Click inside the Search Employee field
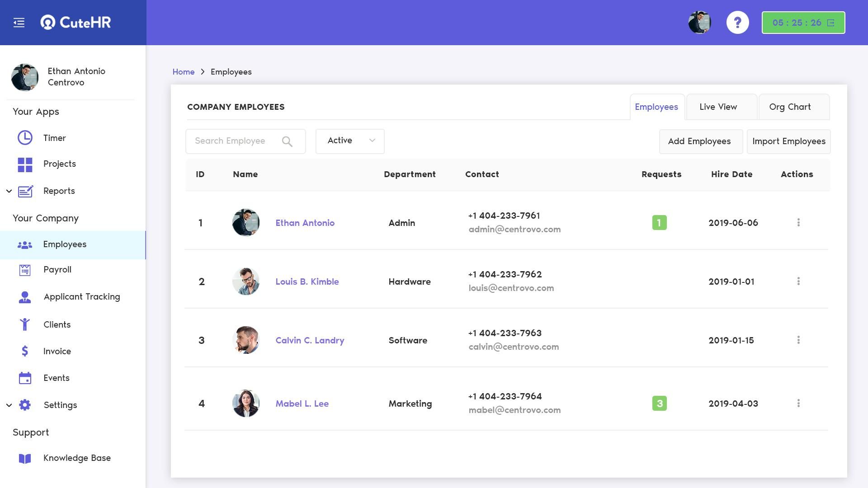Viewport: 868px width, 488px height. [x=235, y=141]
